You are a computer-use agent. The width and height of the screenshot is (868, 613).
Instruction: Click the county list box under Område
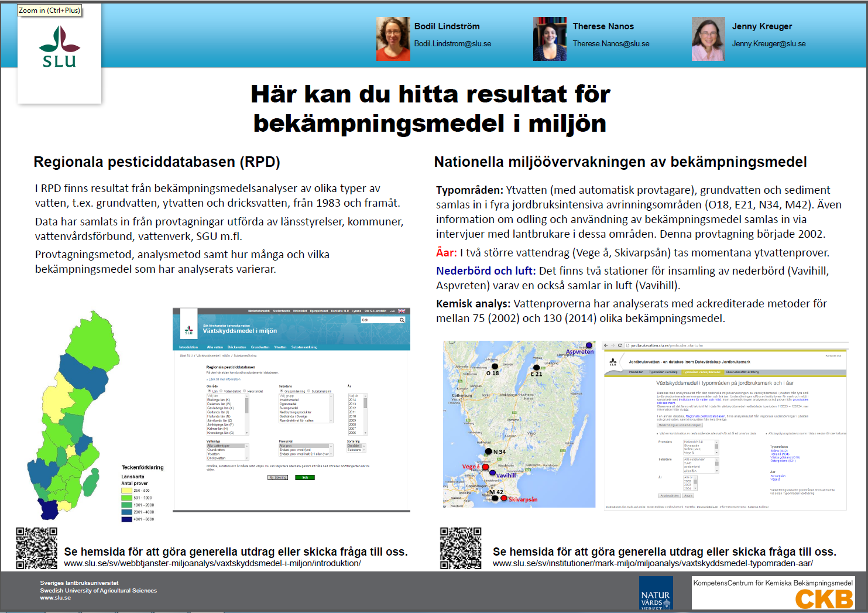(228, 415)
